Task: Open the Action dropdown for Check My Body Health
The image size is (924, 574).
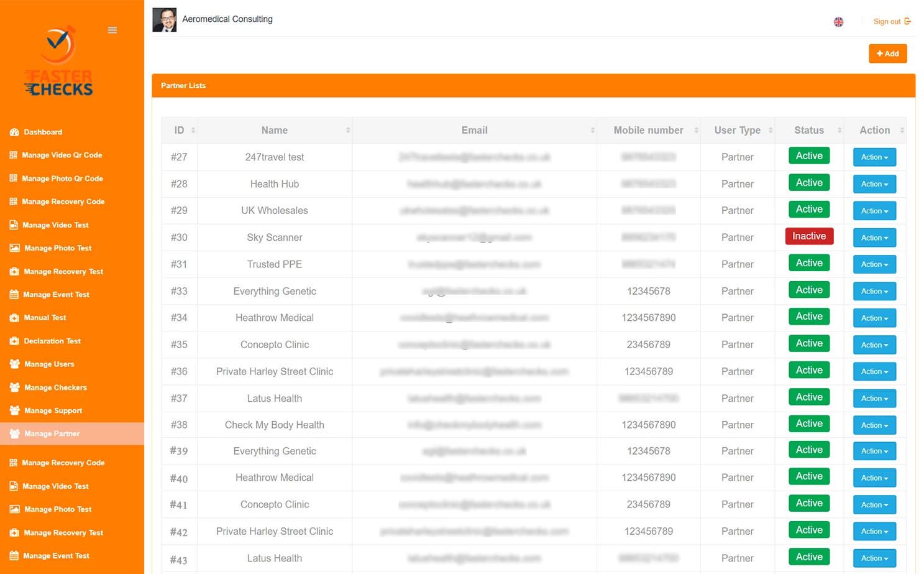Action: (x=874, y=425)
